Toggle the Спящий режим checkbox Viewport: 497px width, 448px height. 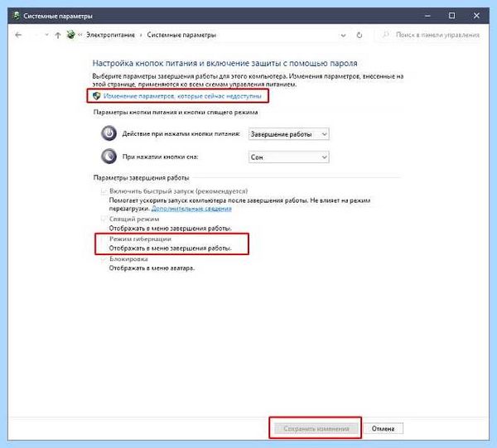click(104, 219)
